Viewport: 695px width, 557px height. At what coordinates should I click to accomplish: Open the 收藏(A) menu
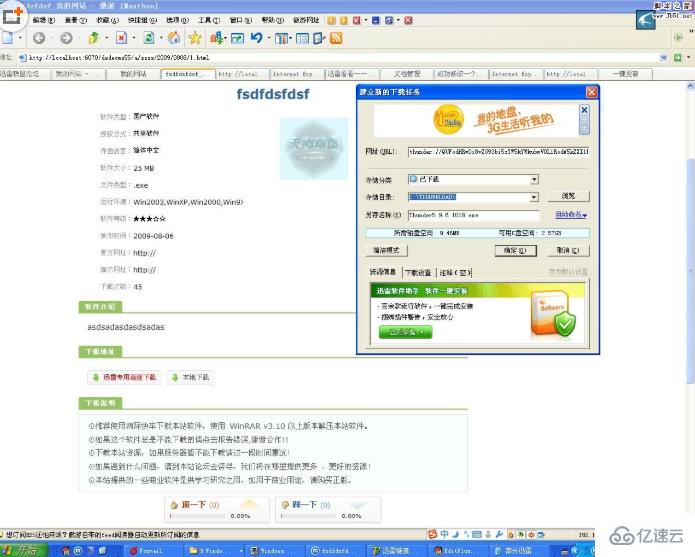pos(108,20)
